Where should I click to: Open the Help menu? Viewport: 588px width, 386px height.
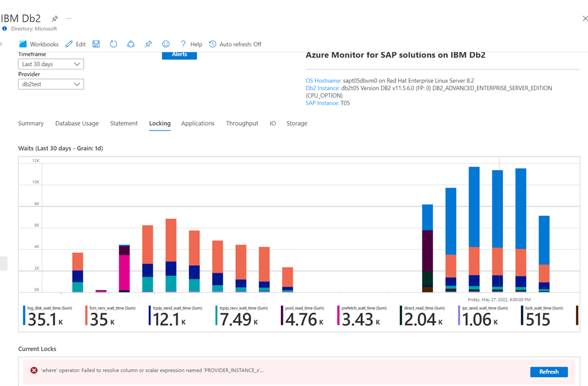pos(191,44)
